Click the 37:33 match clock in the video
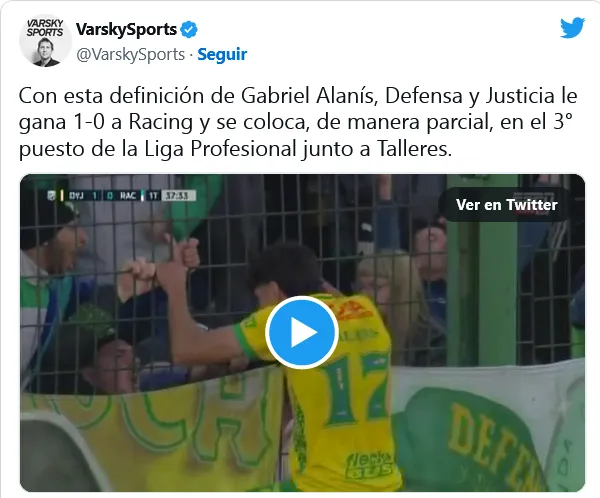This screenshot has width=600, height=498. (179, 196)
